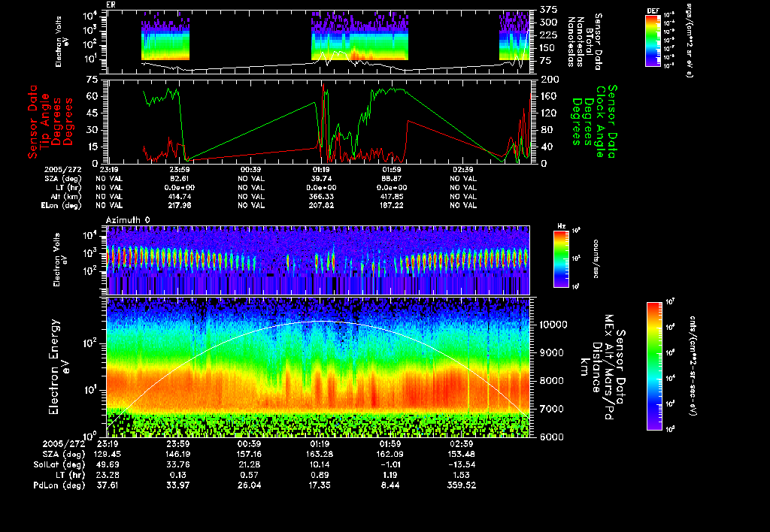The width and height of the screenshot is (770, 532).
Task: Select LT value 1.53
Action: click(x=462, y=475)
